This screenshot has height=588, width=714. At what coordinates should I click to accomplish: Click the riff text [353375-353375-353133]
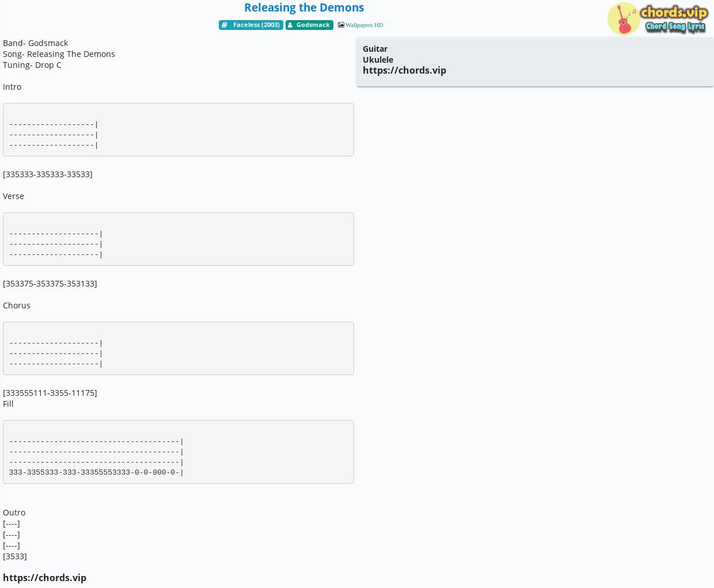50,284
